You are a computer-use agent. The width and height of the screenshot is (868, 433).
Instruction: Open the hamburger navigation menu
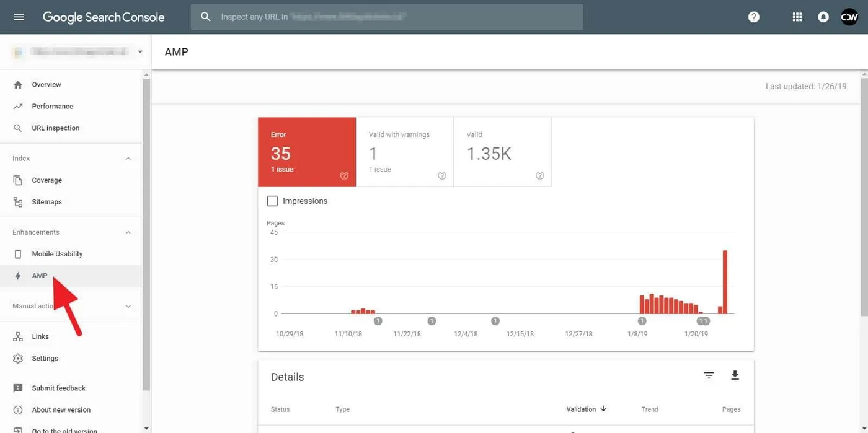click(x=19, y=17)
